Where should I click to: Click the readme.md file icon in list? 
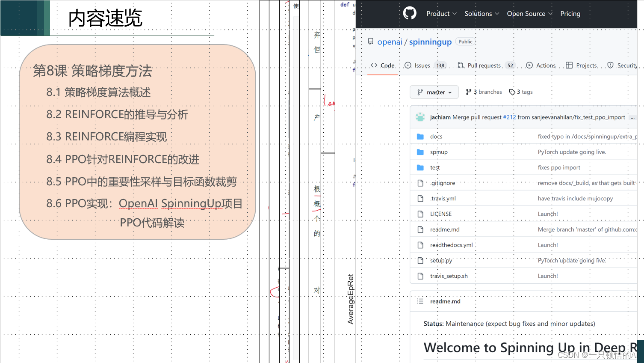coord(420,229)
